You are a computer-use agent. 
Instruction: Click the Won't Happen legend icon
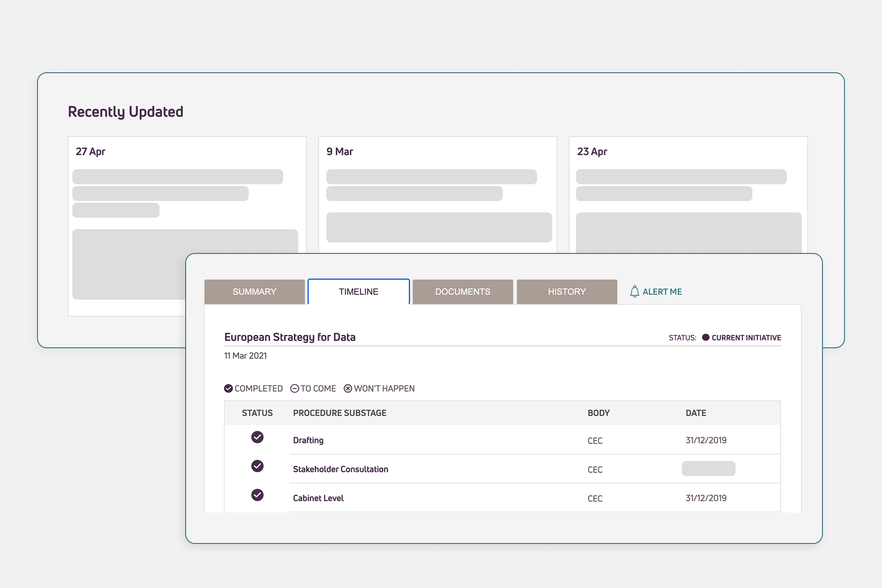pos(348,388)
